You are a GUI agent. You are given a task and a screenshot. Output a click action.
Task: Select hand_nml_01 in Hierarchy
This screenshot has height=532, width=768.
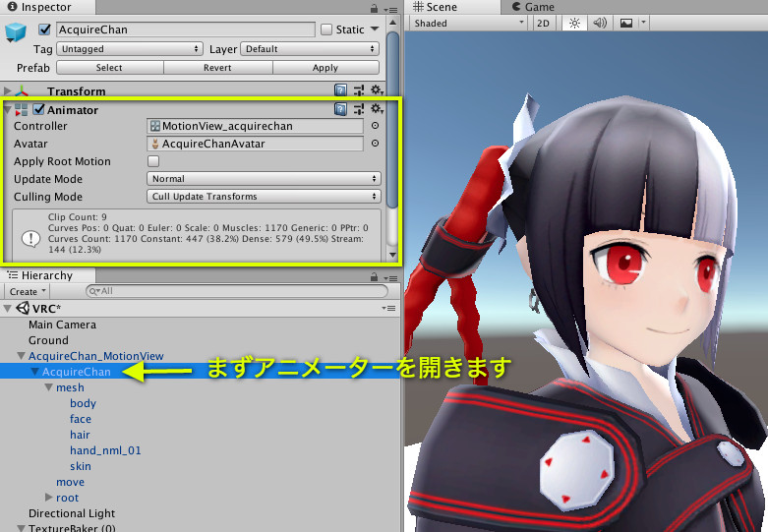[105, 450]
